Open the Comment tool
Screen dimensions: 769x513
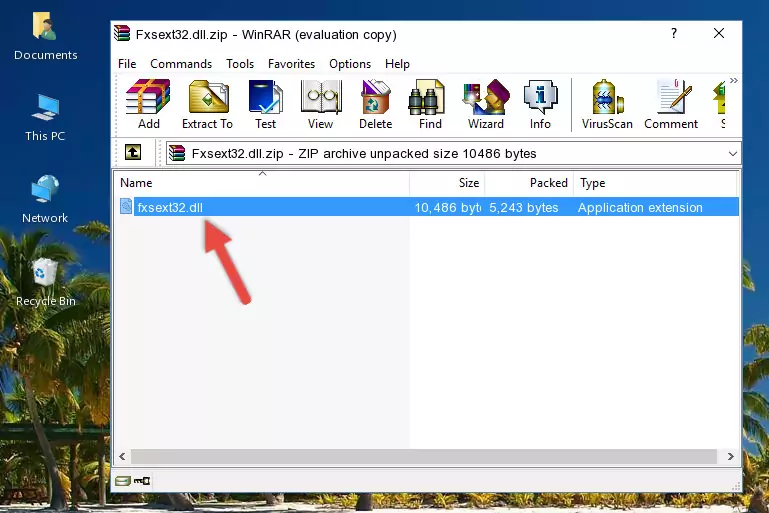click(671, 104)
